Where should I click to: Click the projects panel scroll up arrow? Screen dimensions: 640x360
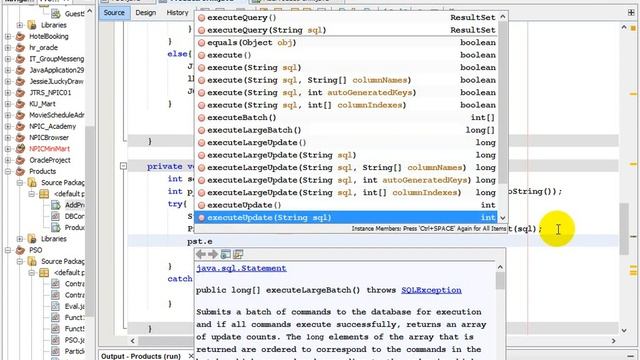89,12
